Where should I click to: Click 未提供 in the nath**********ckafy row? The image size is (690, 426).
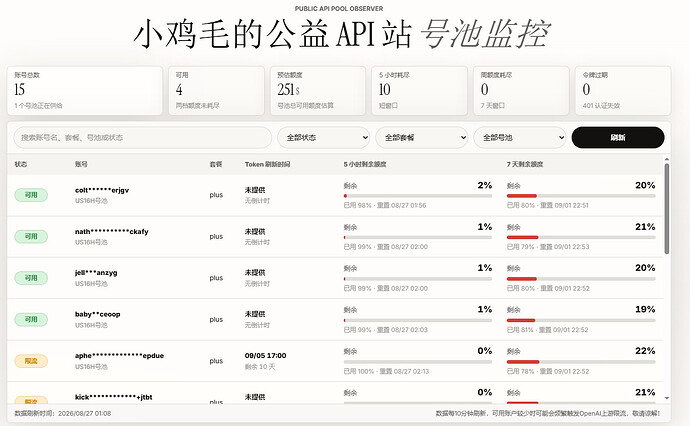(x=255, y=231)
